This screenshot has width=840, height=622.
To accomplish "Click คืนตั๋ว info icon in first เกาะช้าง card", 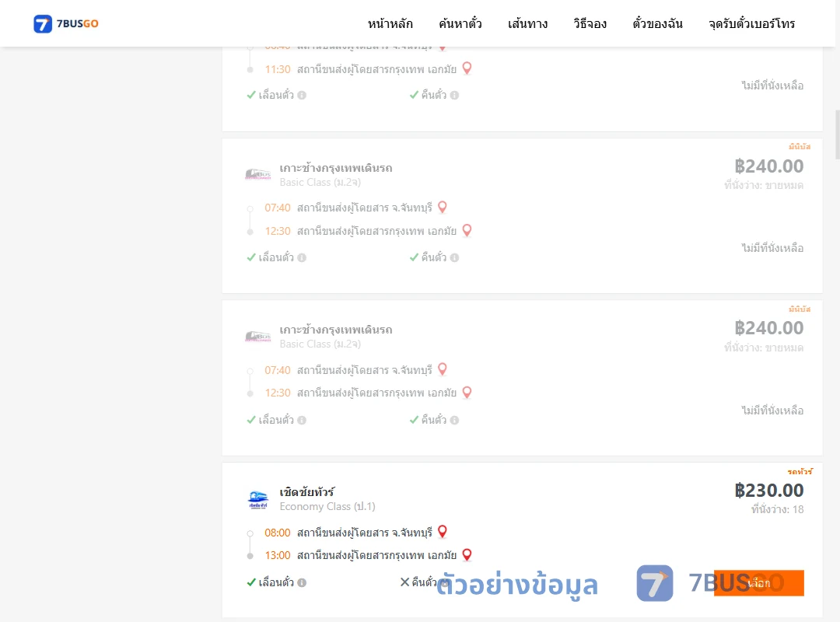I will click(455, 257).
